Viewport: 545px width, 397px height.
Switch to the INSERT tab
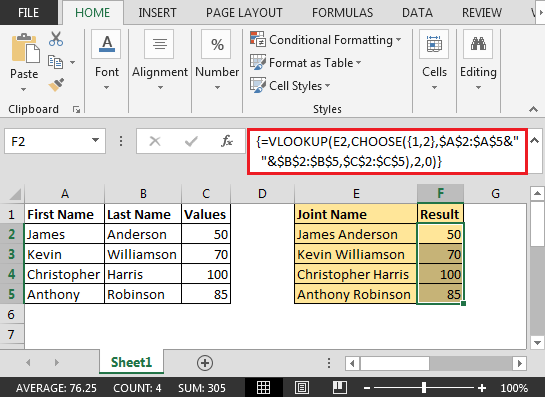(157, 13)
